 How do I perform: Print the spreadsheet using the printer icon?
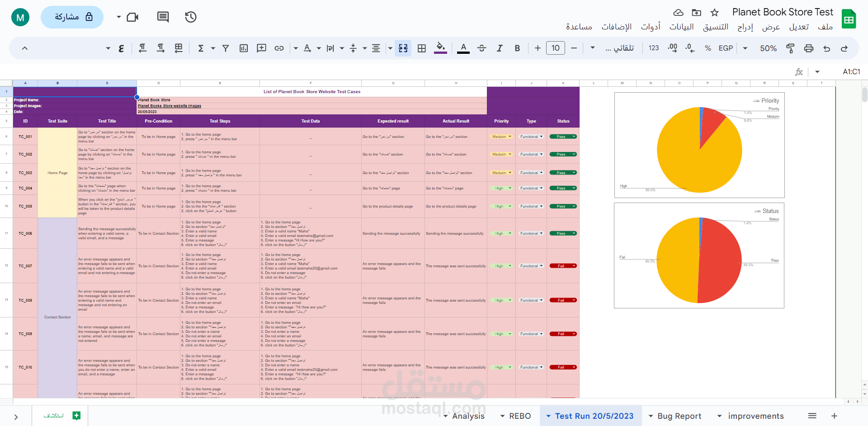tap(809, 48)
